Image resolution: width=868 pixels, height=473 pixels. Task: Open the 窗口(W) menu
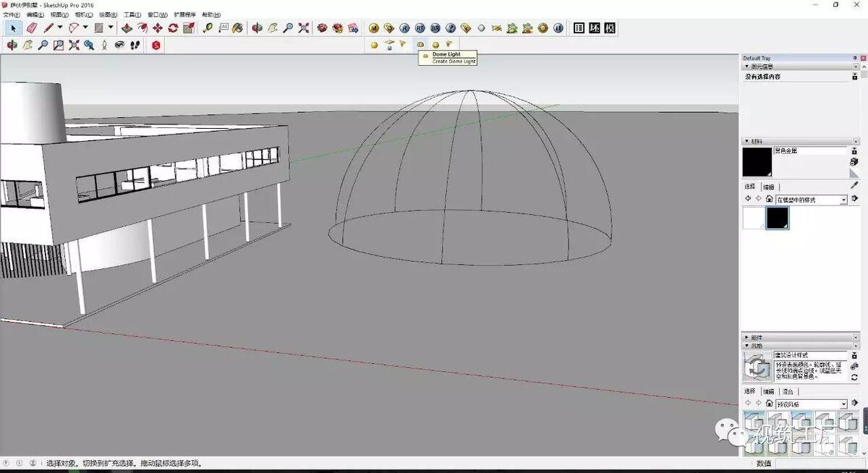click(158, 14)
